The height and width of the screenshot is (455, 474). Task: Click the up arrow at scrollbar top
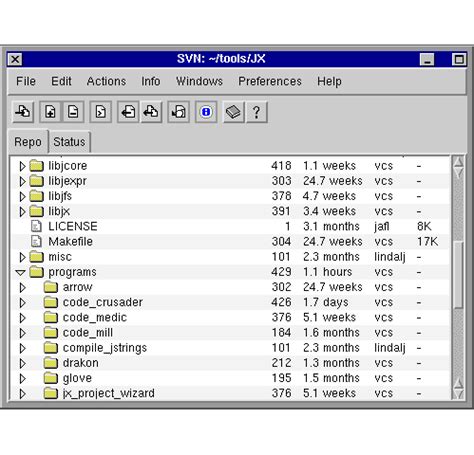click(459, 162)
